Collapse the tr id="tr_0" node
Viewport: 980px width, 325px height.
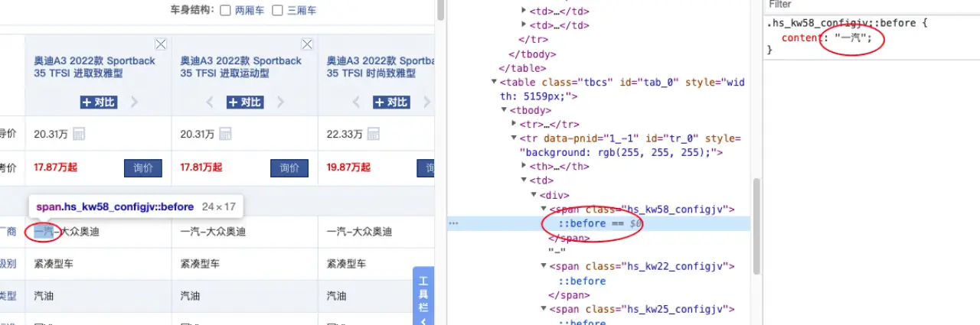(x=514, y=138)
